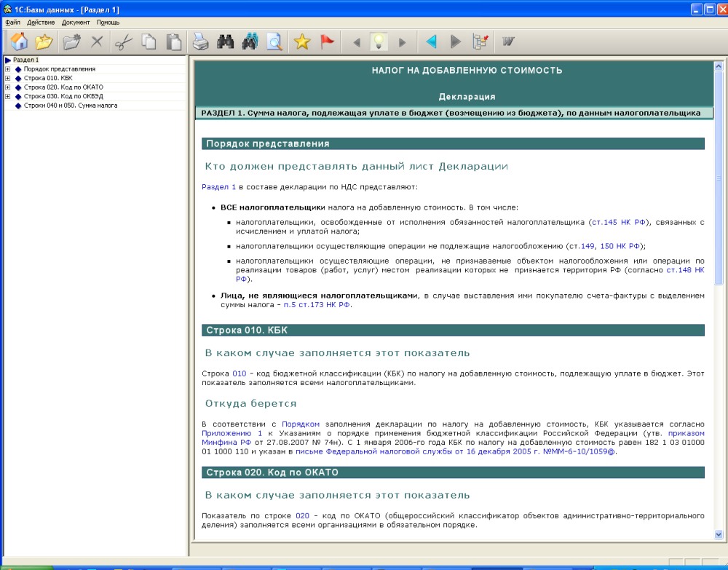Image resolution: width=728 pixels, height=570 pixels.
Task: Click the light bulb icon
Action: coord(378,42)
